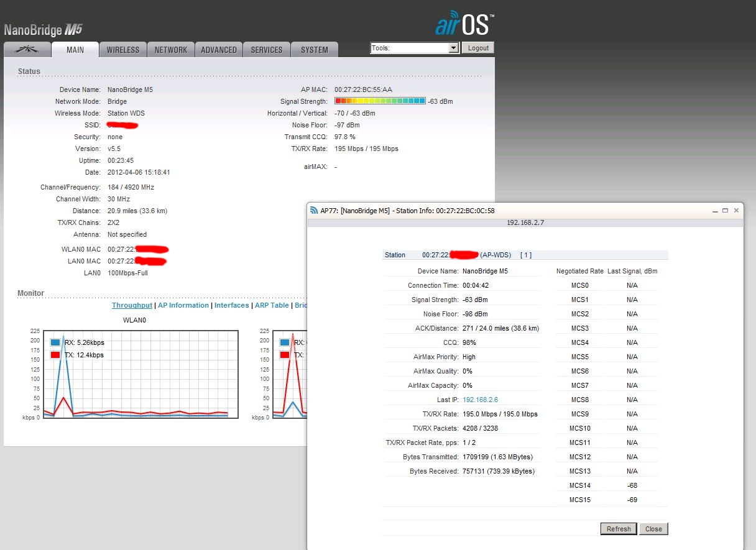Image resolution: width=756 pixels, height=550 pixels.
Task: Click the TX/RX Rate 195 Mbps value on main page
Action: (366, 149)
